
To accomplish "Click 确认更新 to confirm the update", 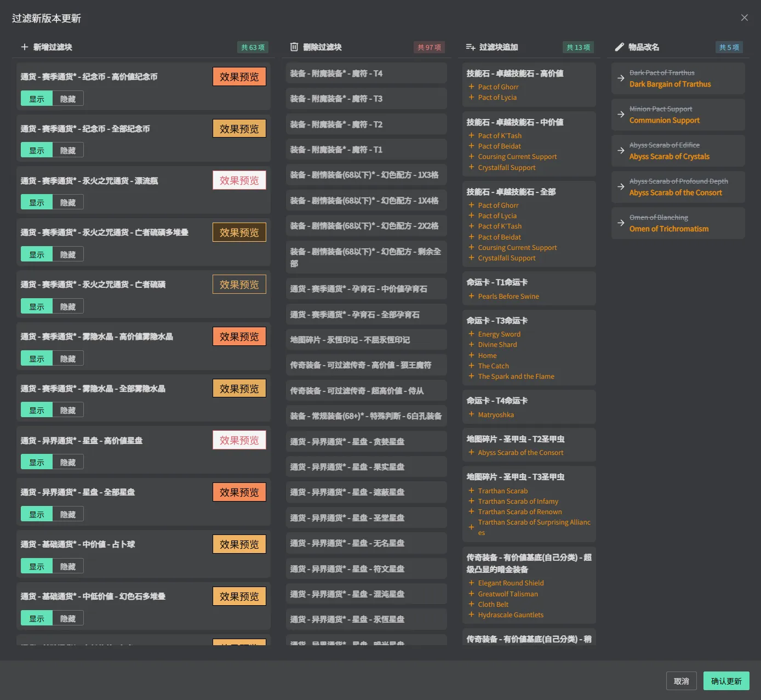I will [x=726, y=681].
